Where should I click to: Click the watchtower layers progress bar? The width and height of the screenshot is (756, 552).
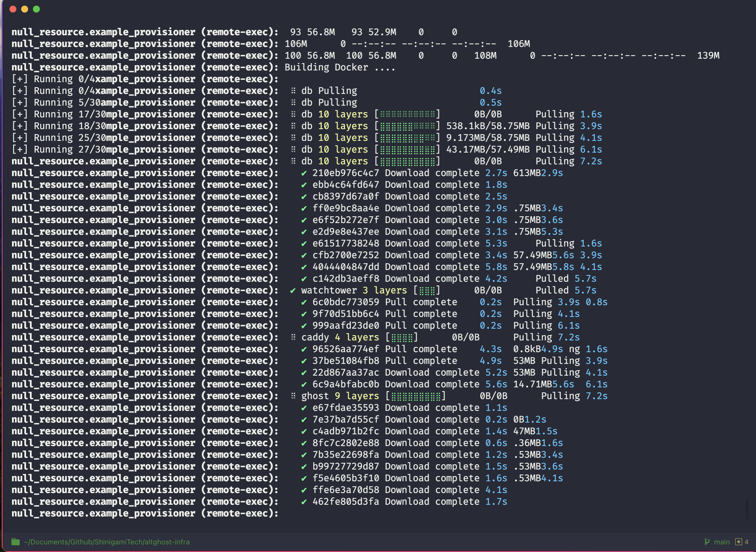[427, 291]
